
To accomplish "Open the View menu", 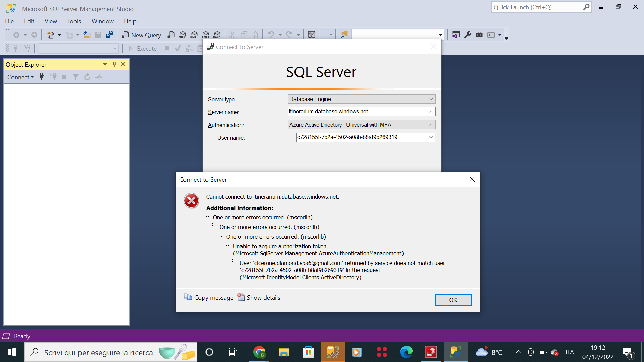I will click(x=51, y=21).
